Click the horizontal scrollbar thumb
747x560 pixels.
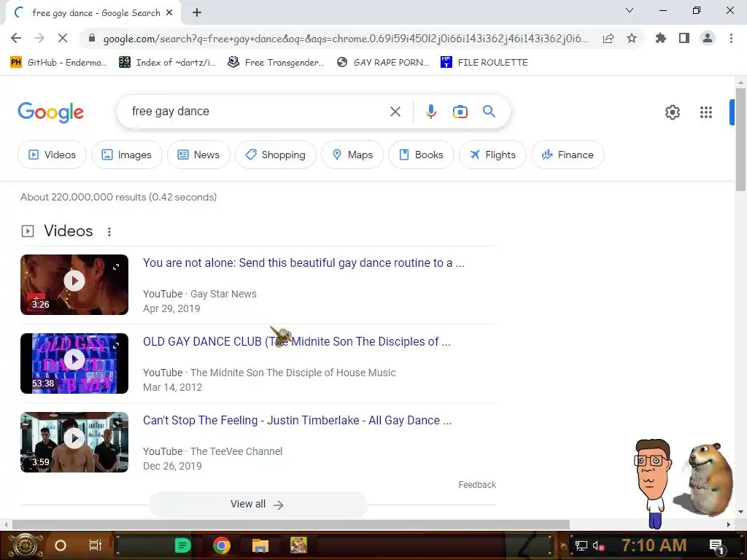tap(290, 524)
